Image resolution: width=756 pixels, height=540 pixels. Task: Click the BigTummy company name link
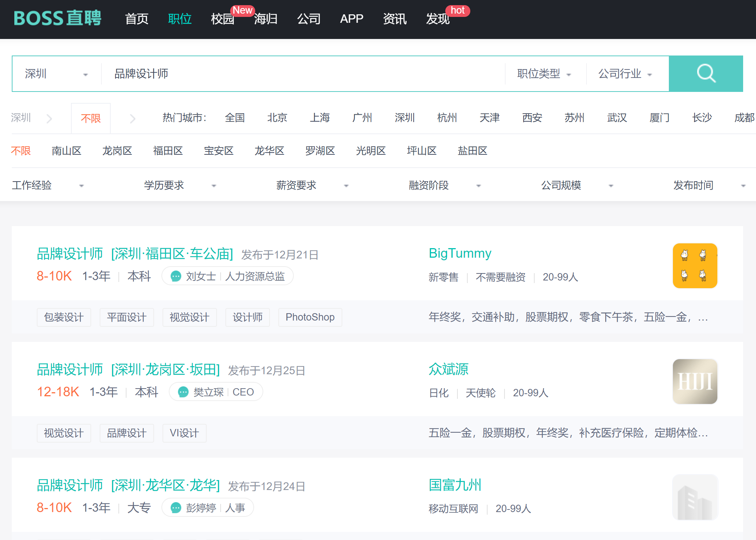[x=460, y=253]
